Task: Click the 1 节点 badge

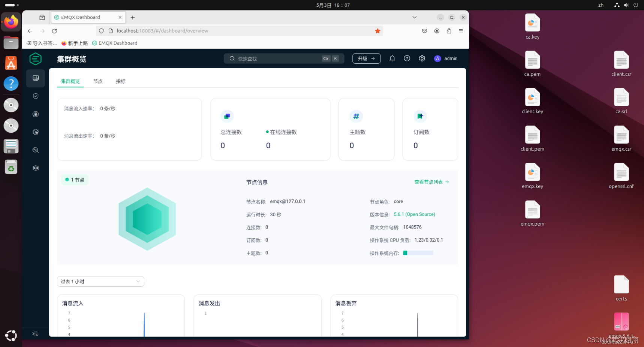Action: (x=75, y=180)
